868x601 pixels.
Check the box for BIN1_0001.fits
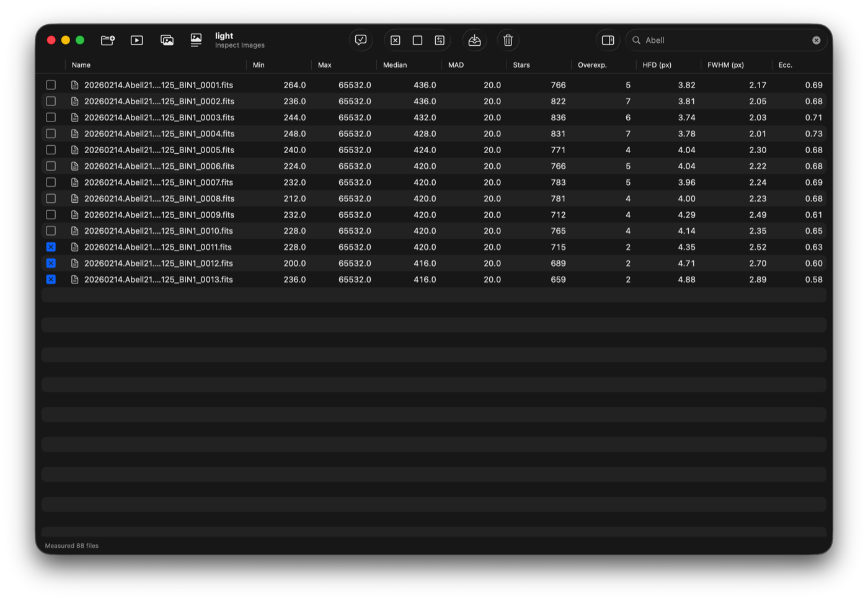pos(51,85)
